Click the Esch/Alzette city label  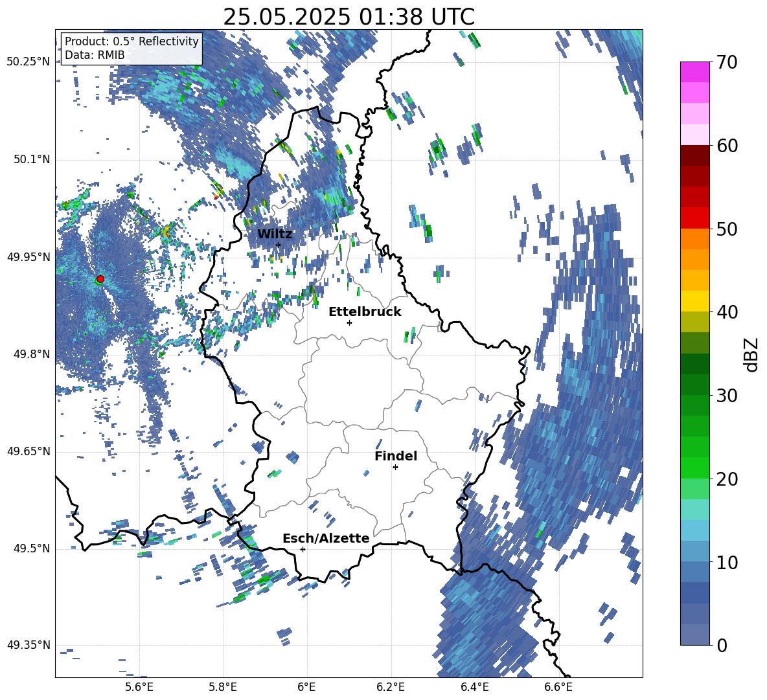[326, 538]
